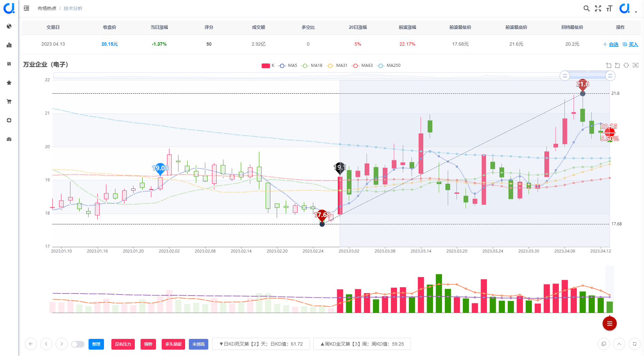Open the bar chart icon in sidebar
The image size is (644, 356).
coord(9,45)
